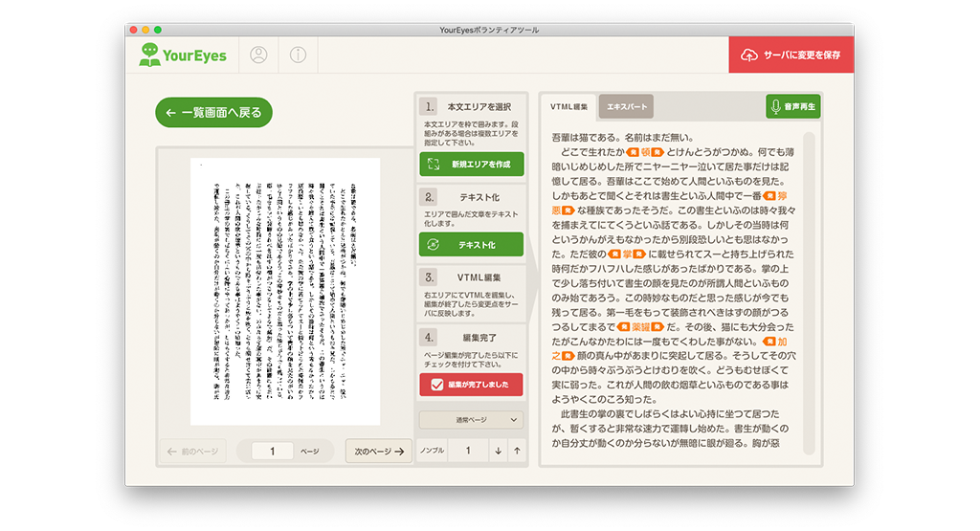Save changes to server via サーバに変更を保存

tap(791, 55)
